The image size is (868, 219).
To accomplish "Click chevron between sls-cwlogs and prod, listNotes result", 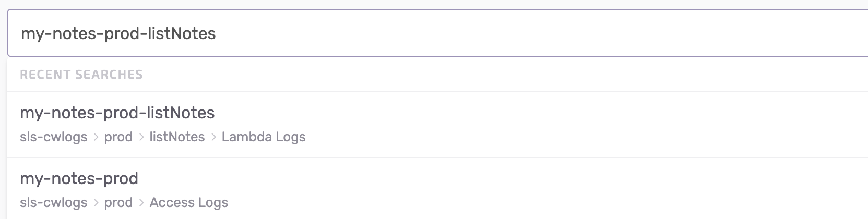I will tap(96, 137).
